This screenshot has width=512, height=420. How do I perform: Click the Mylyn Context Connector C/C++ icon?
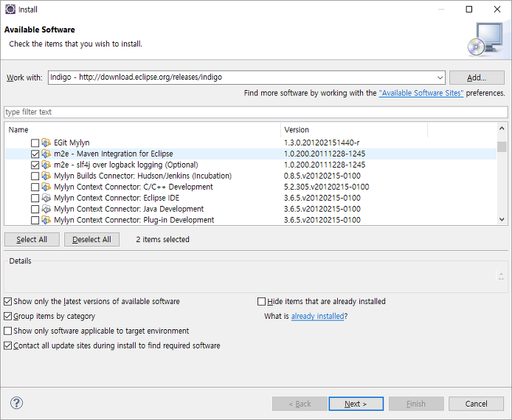[46, 187]
